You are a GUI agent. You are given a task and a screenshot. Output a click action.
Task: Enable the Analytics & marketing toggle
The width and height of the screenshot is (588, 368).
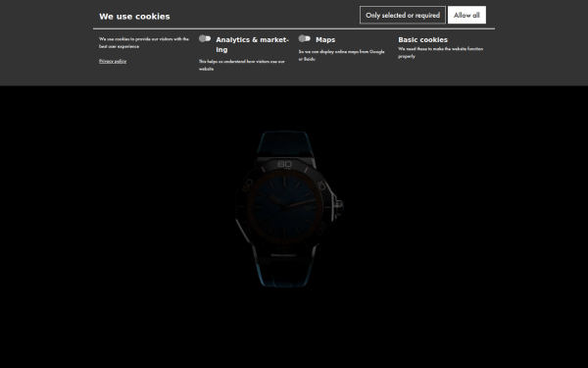tap(205, 38)
